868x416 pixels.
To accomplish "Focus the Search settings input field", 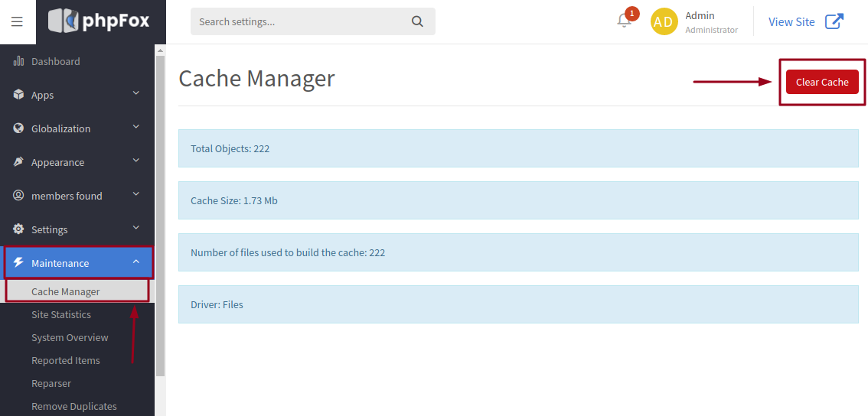I will [302, 21].
